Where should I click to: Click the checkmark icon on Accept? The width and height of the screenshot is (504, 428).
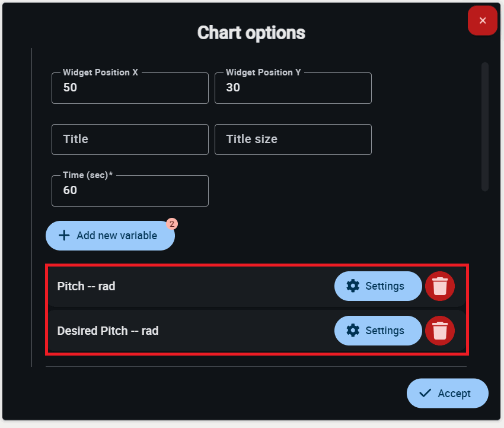425,393
